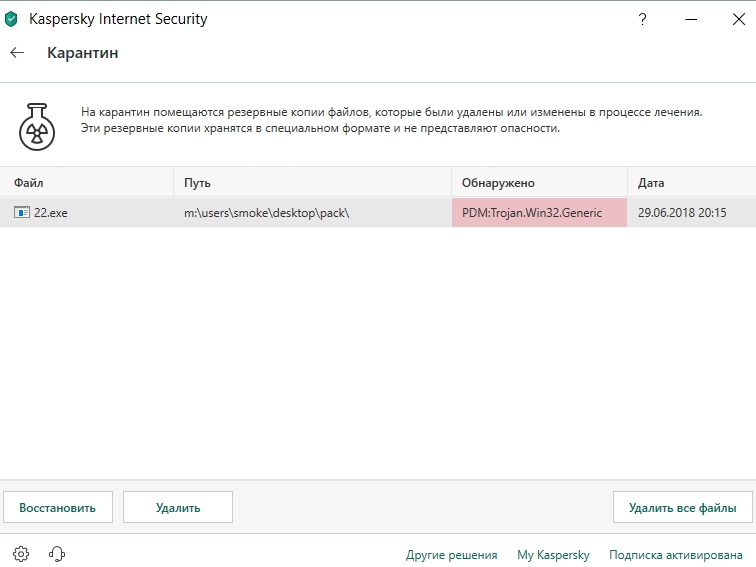Click the back arrow next to Карантин
The width and height of the screenshot is (756, 567).
pyautogui.click(x=17, y=53)
